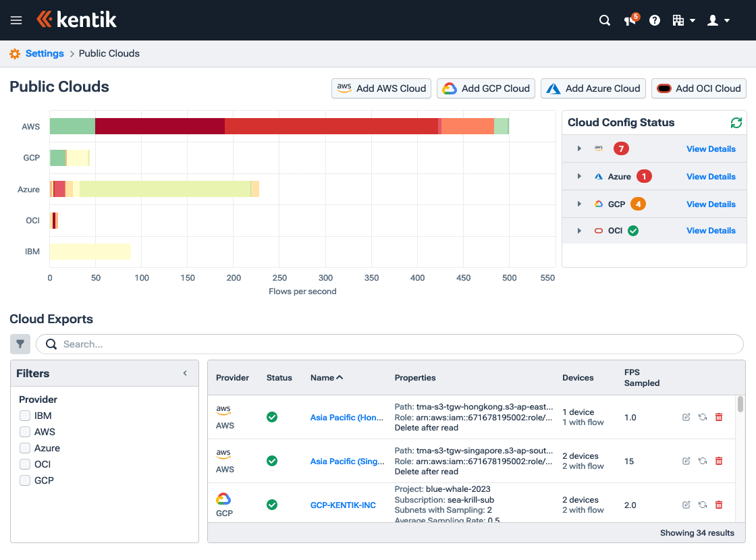Open the user account dropdown menu

[718, 20]
